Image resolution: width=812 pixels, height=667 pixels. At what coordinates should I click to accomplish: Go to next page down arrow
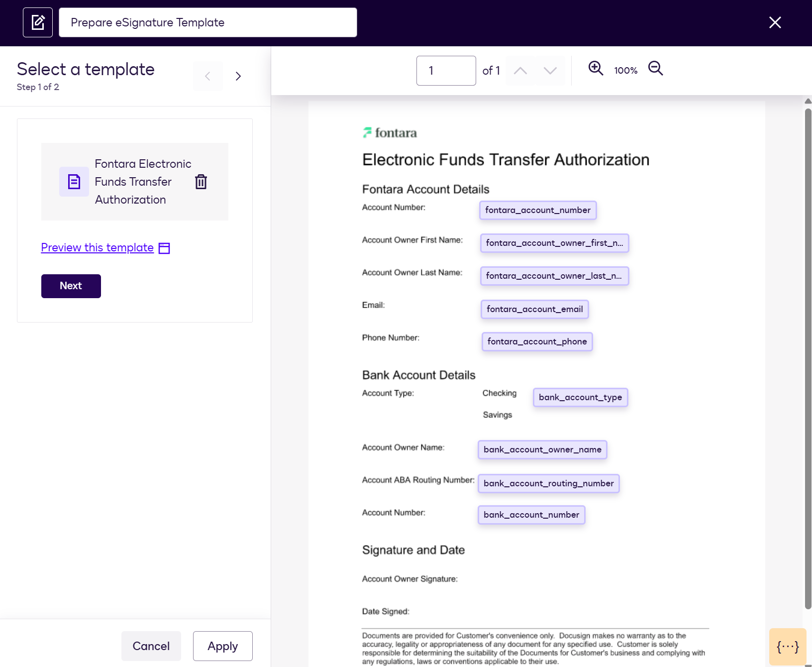click(x=550, y=71)
